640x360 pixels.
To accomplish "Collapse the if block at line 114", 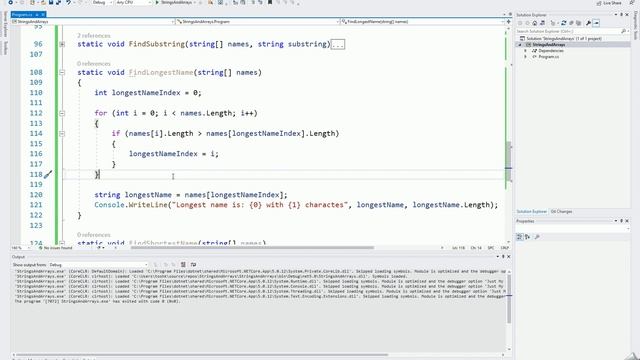I will click(62, 133).
